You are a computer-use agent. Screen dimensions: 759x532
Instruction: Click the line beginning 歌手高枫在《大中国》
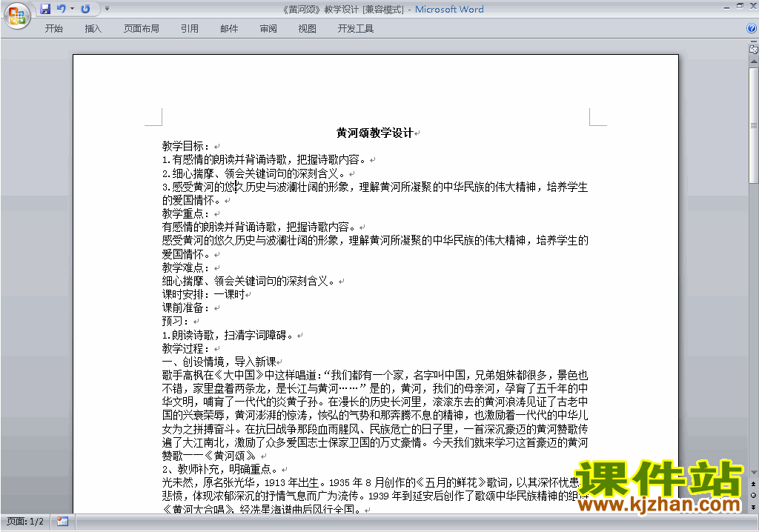pos(375,375)
